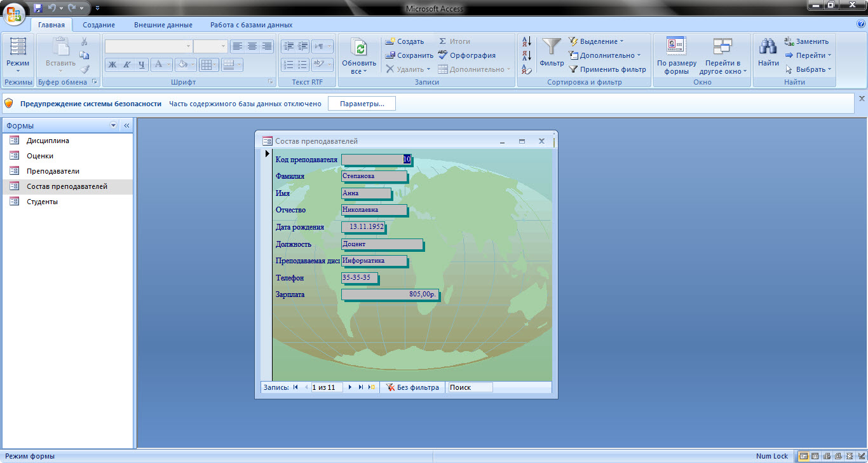868x463 pixels.
Task: Toggle bold Ж formatting
Action: click(112, 64)
